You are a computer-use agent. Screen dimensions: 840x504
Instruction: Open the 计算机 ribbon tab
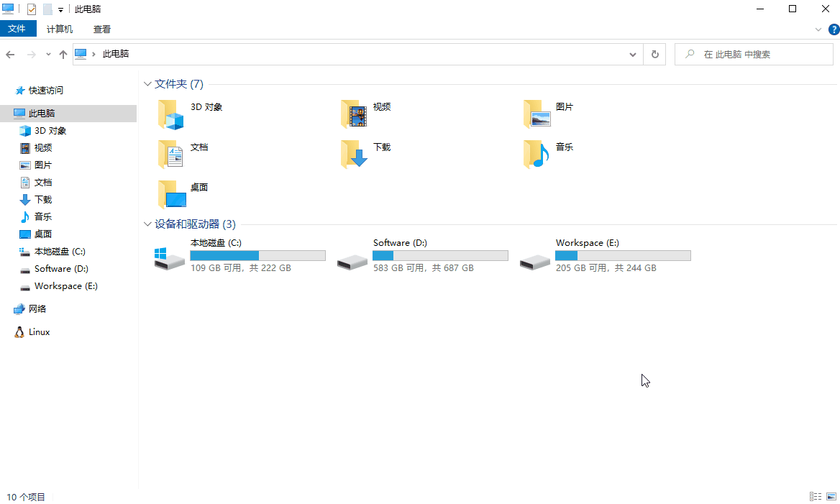(60, 29)
